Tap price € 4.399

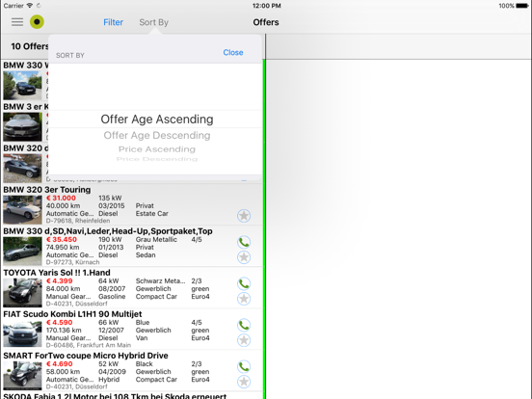coord(60,280)
